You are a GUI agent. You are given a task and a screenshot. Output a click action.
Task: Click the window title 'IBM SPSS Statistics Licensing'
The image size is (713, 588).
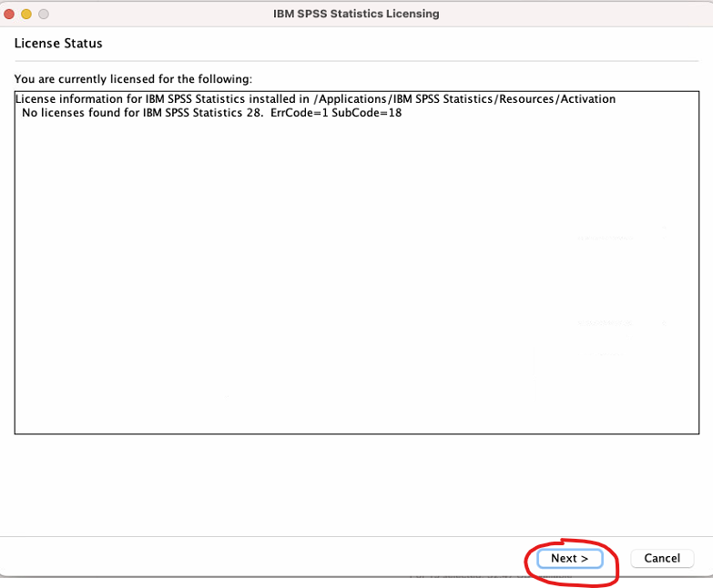click(356, 14)
